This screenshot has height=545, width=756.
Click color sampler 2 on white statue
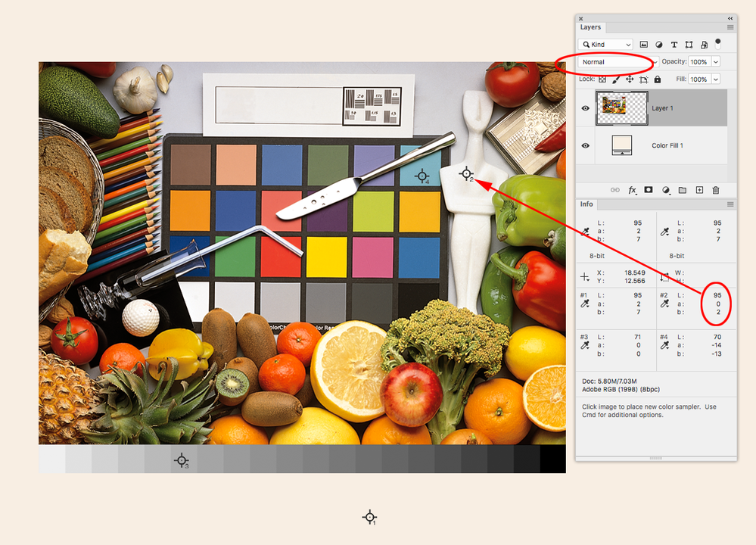point(466,173)
